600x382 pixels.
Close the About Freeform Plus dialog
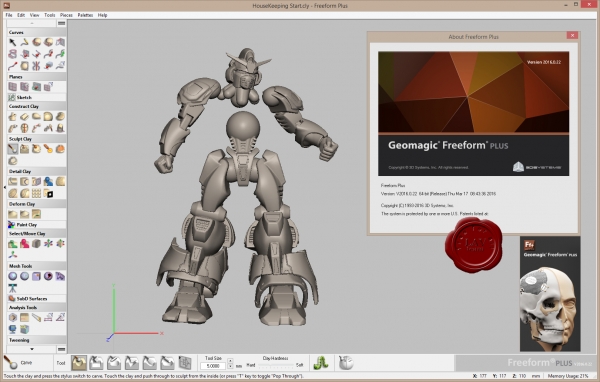tap(572, 36)
